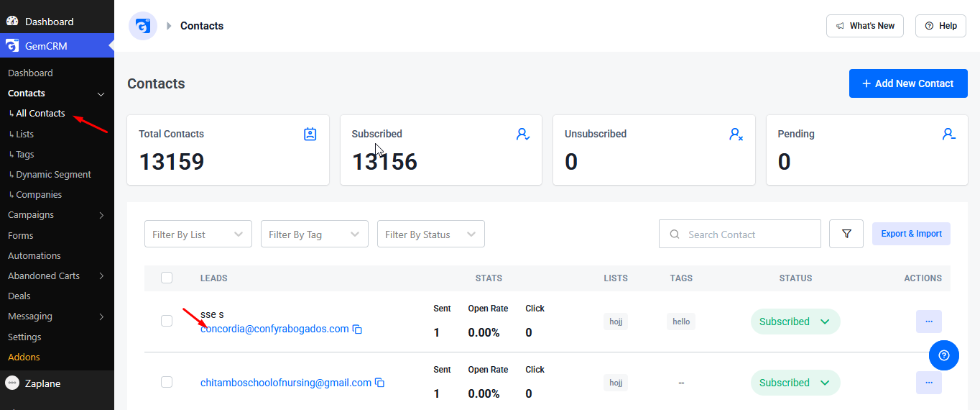
Task: Go to Deals in sidebar
Action: pyautogui.click(x=19, y=296)
